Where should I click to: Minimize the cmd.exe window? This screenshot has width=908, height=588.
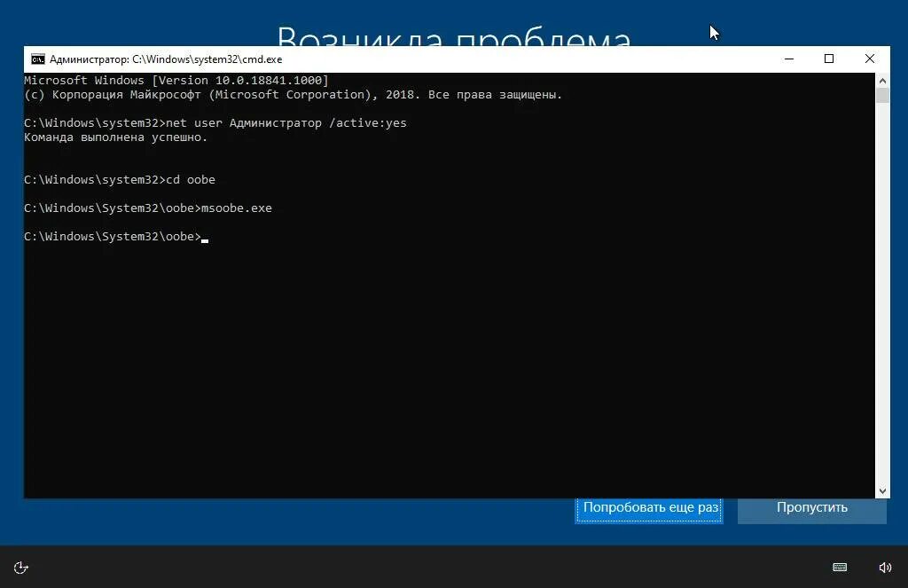(789, 59)
